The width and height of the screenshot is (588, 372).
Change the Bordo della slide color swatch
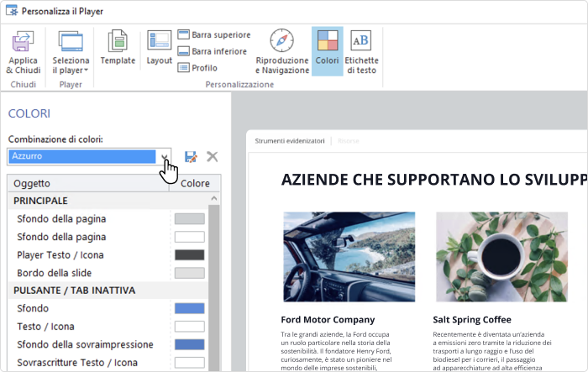pyautogui.click(x=189, y=273)
